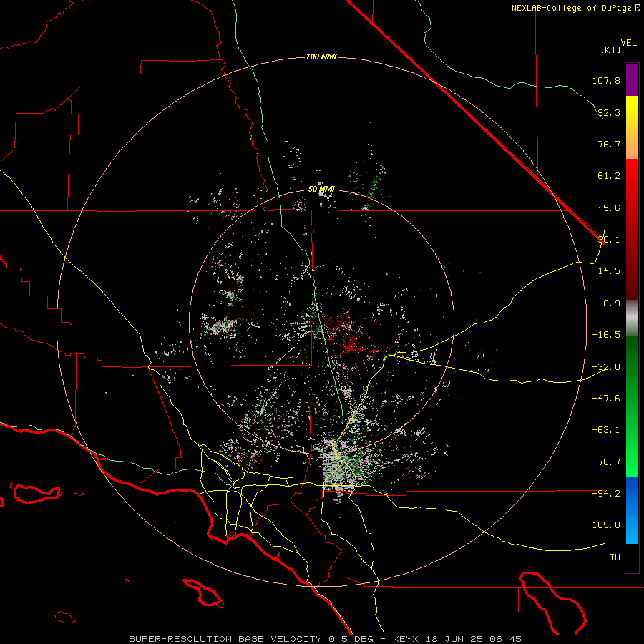
Task: Click the 14.5 velocity scale value
Action: [609, 271]
